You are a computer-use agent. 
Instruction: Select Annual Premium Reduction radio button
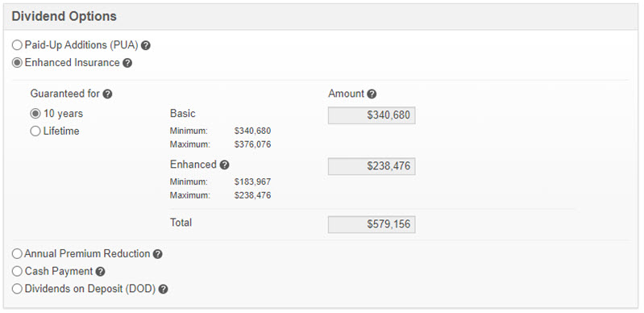coord(17,254)
